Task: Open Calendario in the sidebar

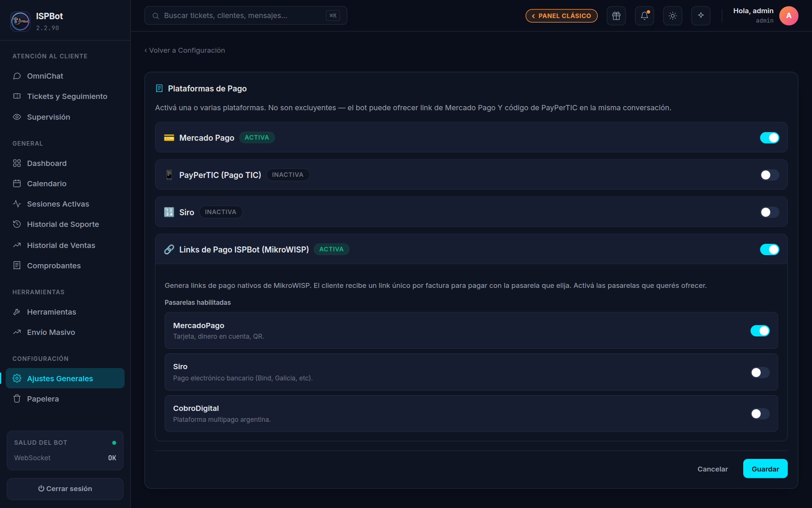Action: coord(65,184)
